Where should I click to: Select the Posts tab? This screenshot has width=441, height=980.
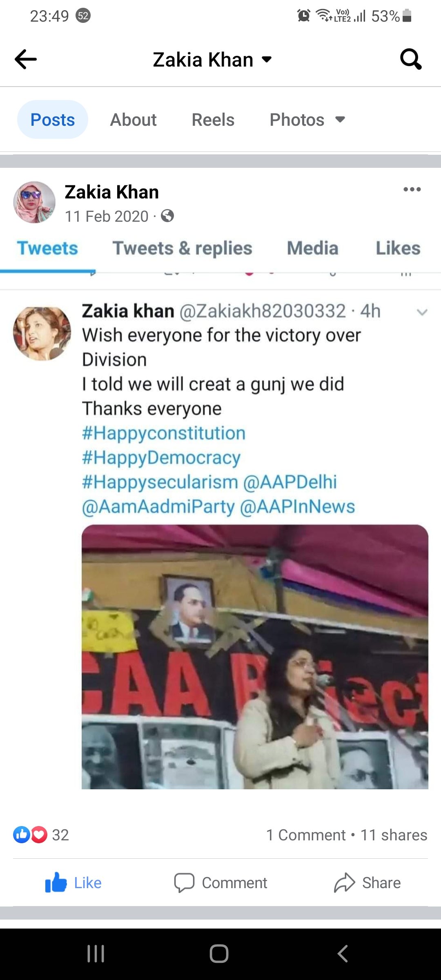[53, 120]
